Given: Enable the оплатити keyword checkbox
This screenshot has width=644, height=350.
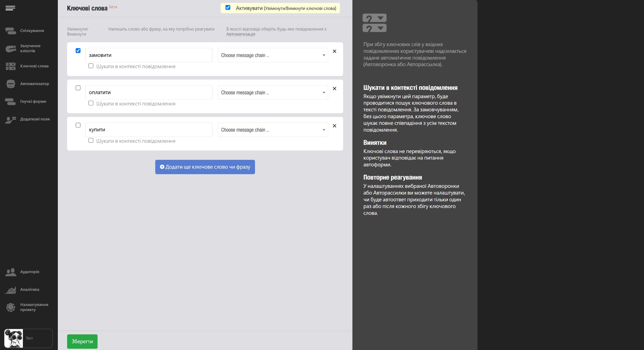Looking at the screenshot, I should pos(78,88).
